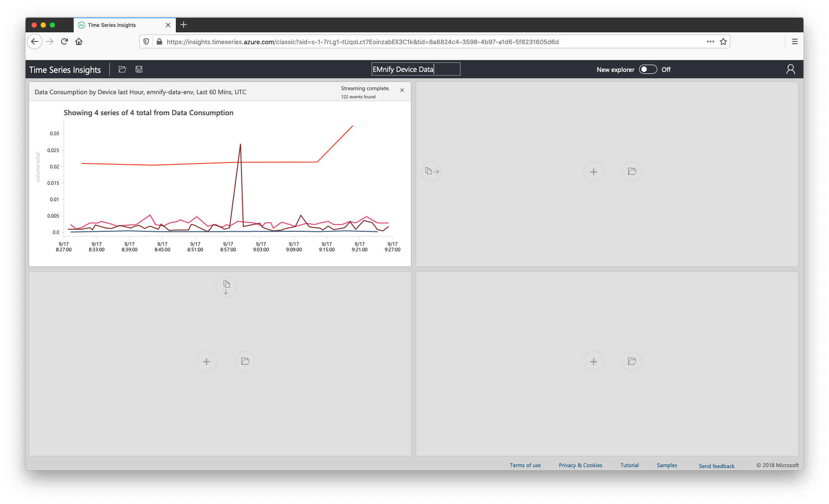Reload the current page
Viewport: 829px width, 504px height.
coord(64,41)
